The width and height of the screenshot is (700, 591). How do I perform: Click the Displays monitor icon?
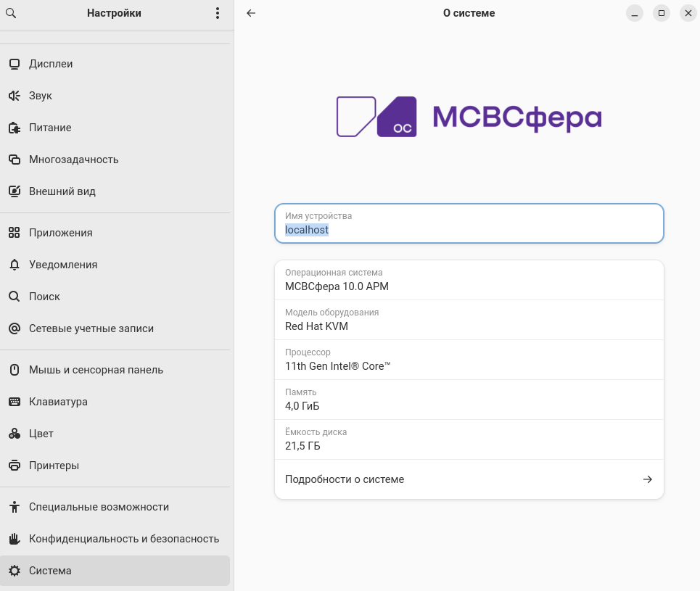click(14, 64)
